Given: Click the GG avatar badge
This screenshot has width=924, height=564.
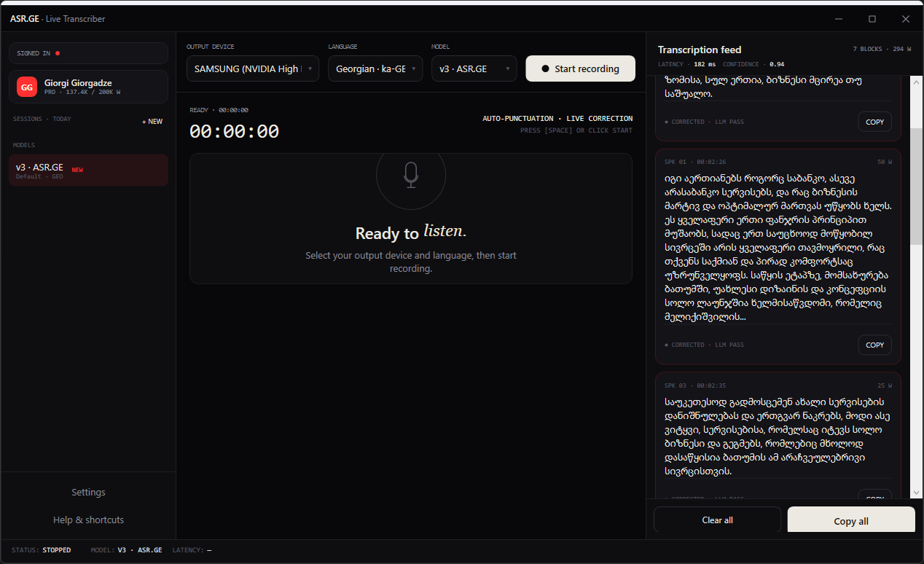Looking at the screenshot, I should coord(27,87).
